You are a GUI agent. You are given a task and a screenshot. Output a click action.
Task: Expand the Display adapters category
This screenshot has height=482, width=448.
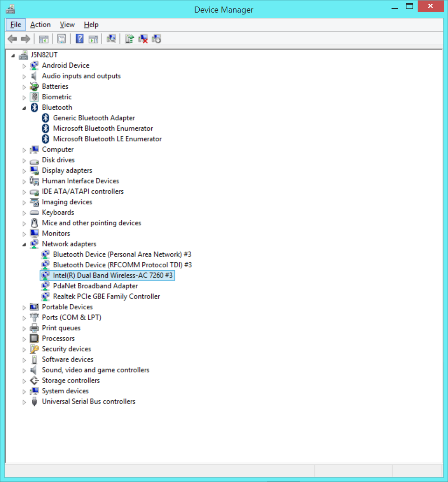pos(24,171)
